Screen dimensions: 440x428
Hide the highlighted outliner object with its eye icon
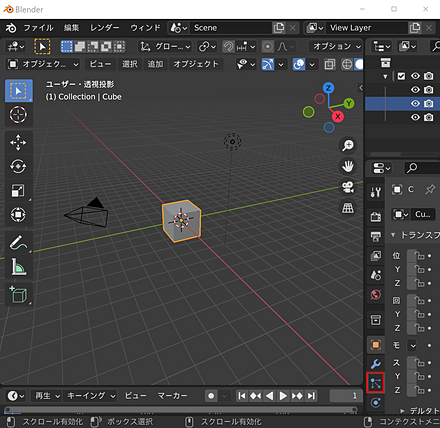(x=415, y=104)
